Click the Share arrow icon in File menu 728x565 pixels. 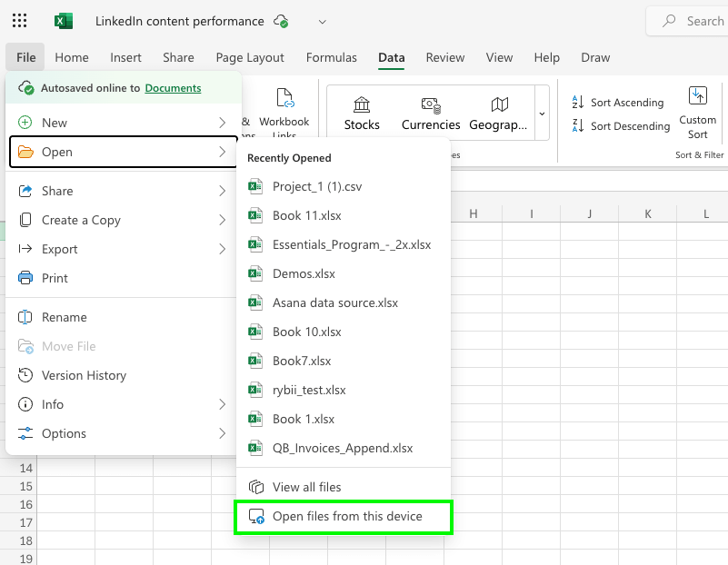tap(25, 191)
